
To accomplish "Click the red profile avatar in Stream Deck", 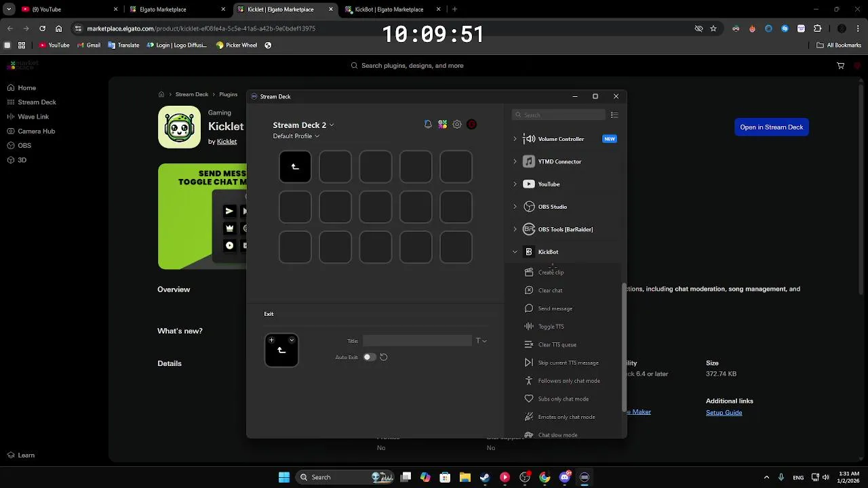I will tap(472, 125).
